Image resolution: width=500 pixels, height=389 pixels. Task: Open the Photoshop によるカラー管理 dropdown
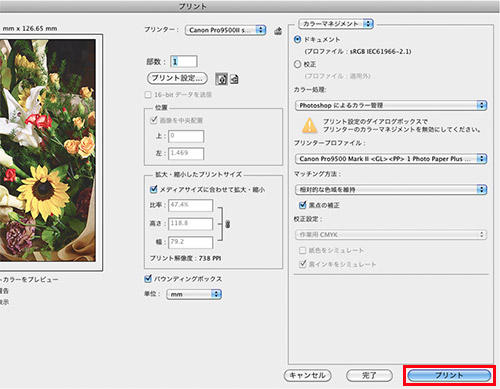(391, 105)
